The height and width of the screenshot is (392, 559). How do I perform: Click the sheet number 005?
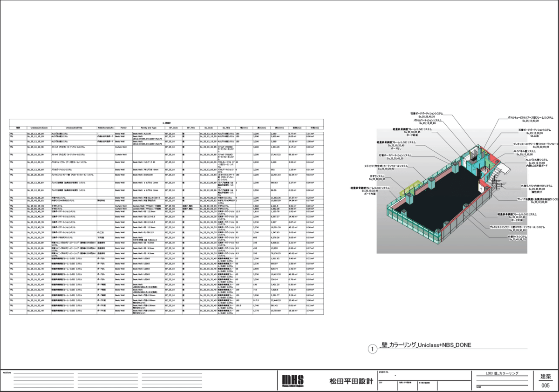click(545, 385)
